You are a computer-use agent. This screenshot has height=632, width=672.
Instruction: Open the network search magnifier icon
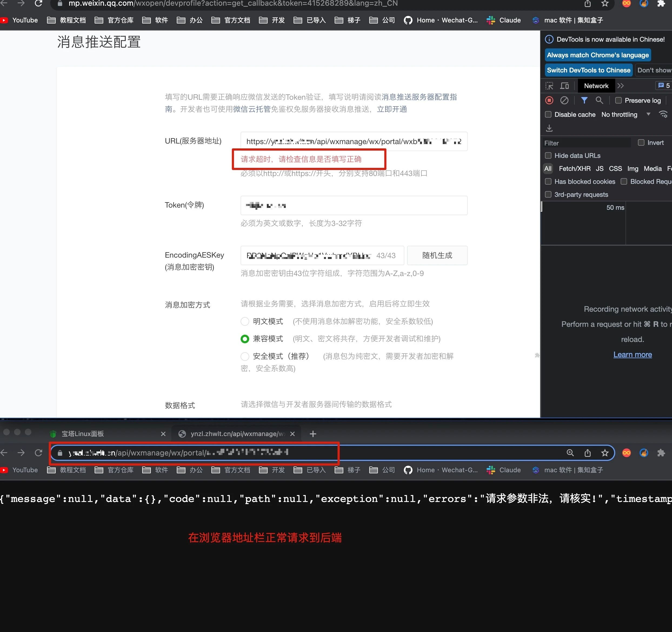pos(599,100)
